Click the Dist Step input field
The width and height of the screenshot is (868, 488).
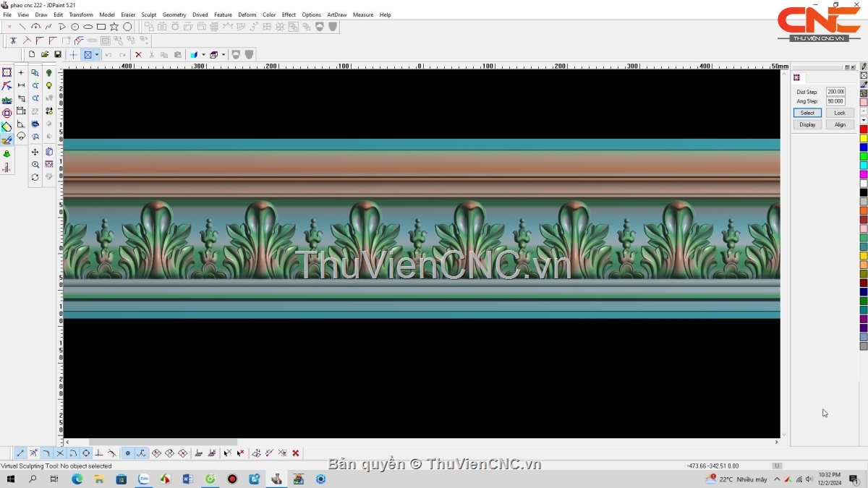tap(835, 92)
